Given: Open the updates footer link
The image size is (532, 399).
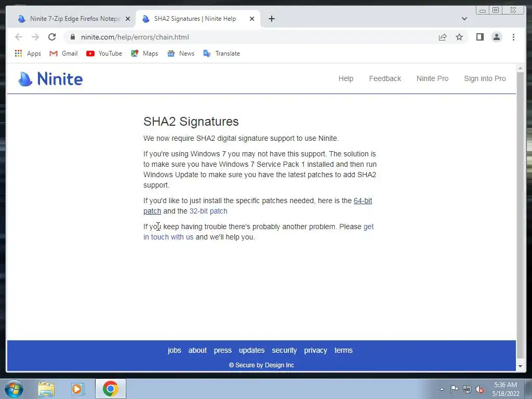Looking at the screenshot, I should point(252,350).
